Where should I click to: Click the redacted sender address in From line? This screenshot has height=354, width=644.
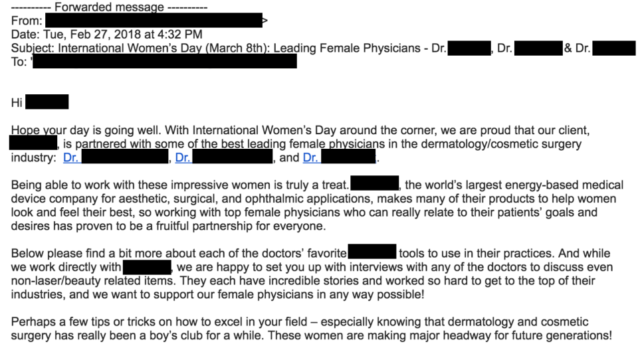(x=153, y=21)
